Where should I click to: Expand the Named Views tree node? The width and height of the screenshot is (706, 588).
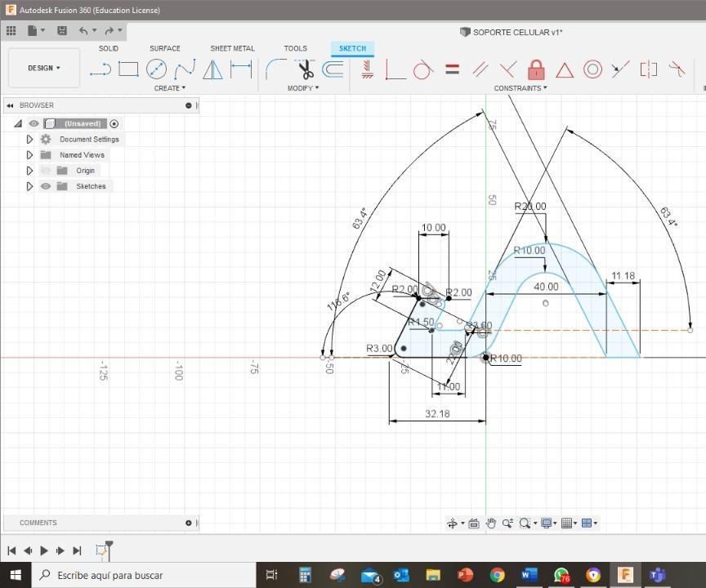[30, 155]
